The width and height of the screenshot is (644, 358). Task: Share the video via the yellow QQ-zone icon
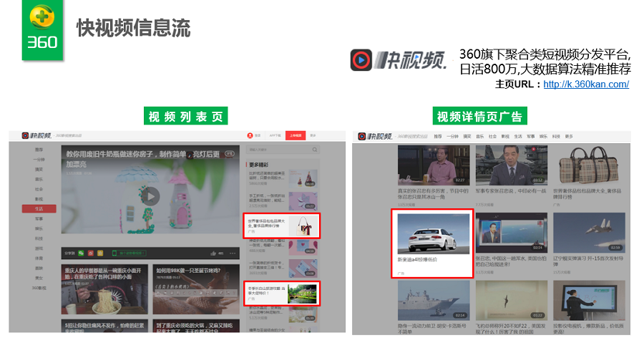pos(100,253)
